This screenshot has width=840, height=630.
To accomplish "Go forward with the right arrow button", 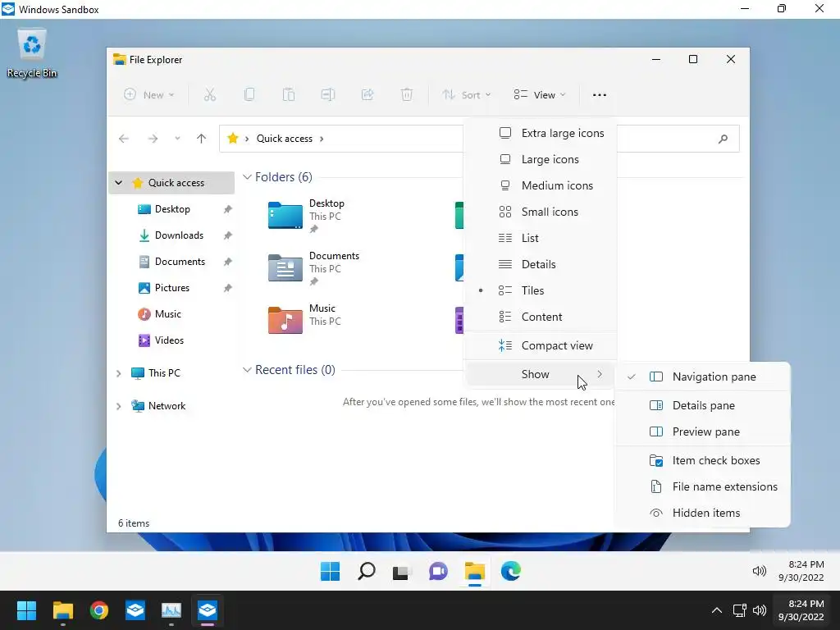I will click(153, 139).
